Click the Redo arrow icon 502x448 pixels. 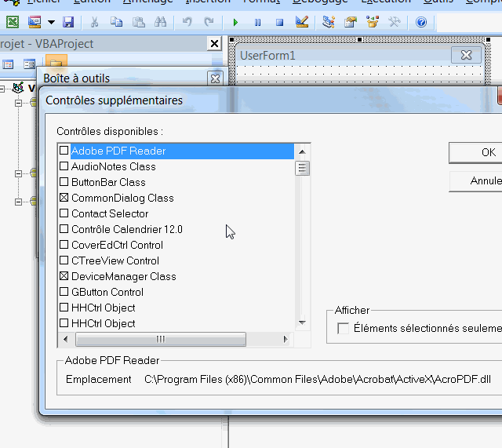(209, 22)
